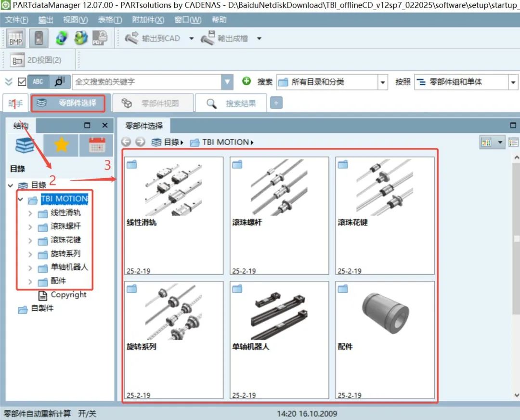Click 输出成檔 save to file button
Screen dimensions: 520x420
[x=225, y=38]
